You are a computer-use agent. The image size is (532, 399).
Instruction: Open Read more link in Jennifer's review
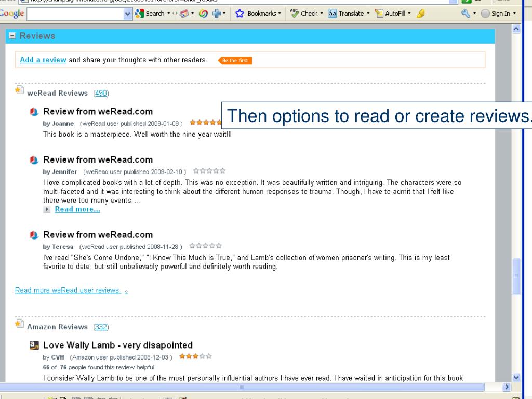77,209
